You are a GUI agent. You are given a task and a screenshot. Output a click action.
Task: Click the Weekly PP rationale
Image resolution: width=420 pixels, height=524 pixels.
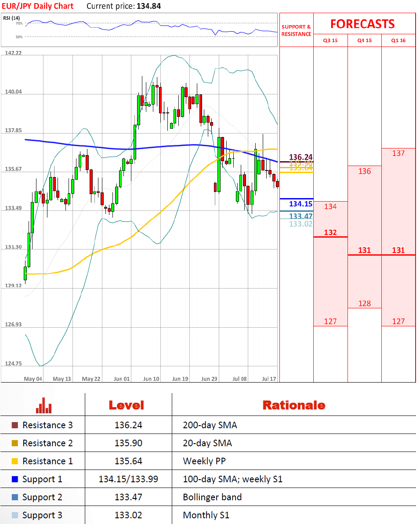[204, 461]
